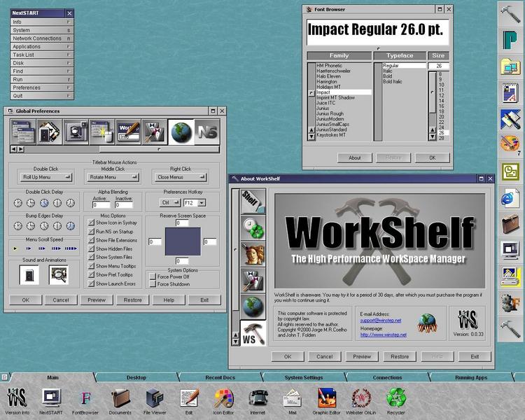The height and width of the screenshot is (420, 525).
Task: Open the Mail shelf icon
Action: point(293,398)
